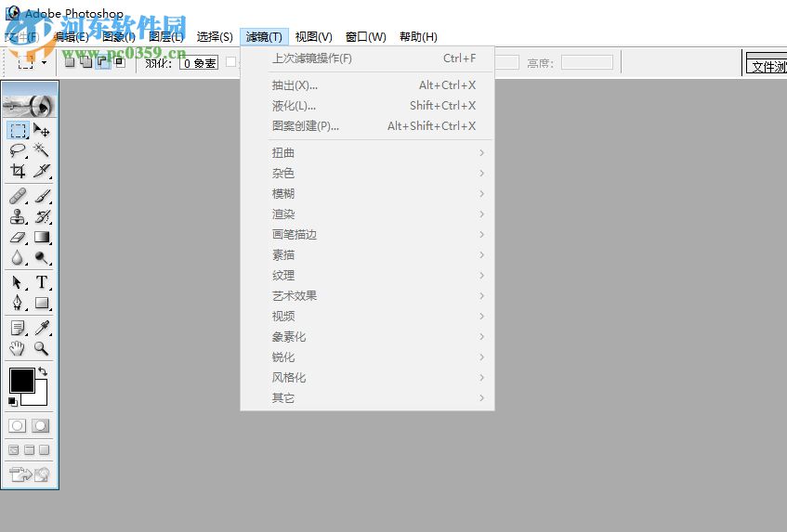Open the 编辑(E) menu
Viewport: 787px width, 532px height.
tap(72, 36)
